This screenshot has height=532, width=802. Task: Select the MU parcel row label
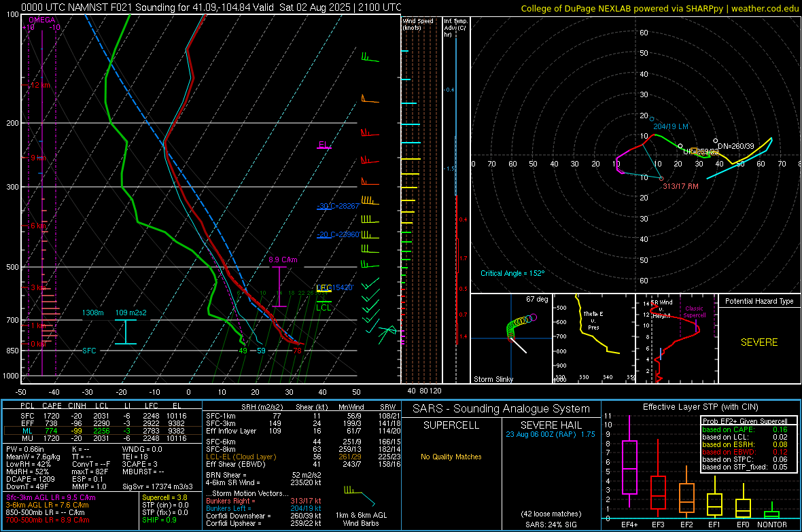pos(27,438)
